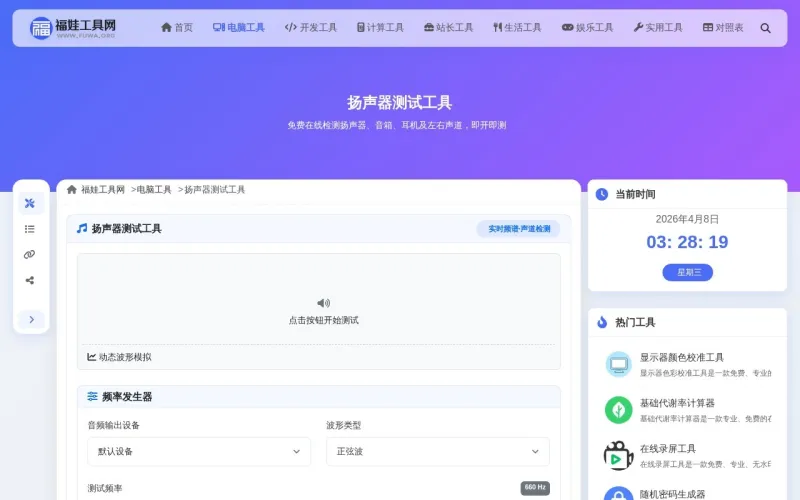
Task: Go to 福娃工具网 breadcrumb link
Action: [103, 190]
